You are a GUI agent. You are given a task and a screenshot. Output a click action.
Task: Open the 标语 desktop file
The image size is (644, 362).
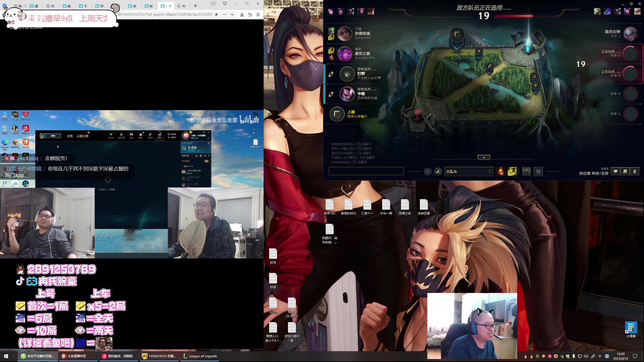(273, 281)
